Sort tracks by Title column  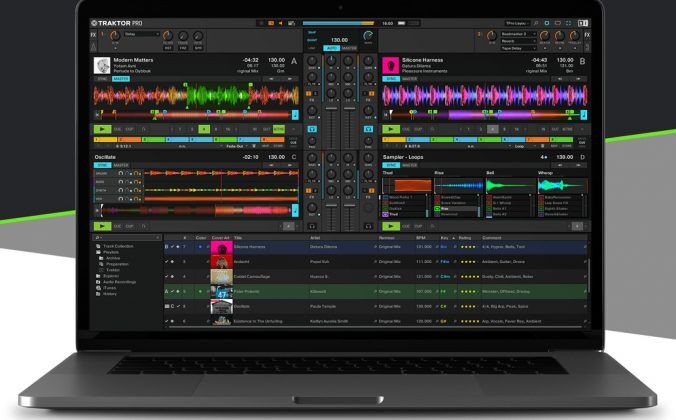click(238, 238)
